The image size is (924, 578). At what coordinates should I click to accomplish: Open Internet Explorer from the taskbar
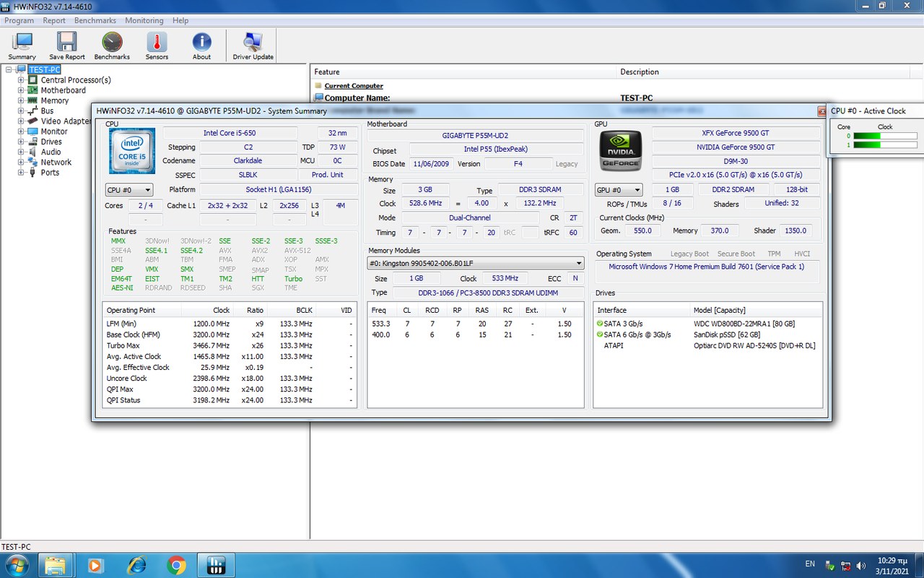click(136, 564)
